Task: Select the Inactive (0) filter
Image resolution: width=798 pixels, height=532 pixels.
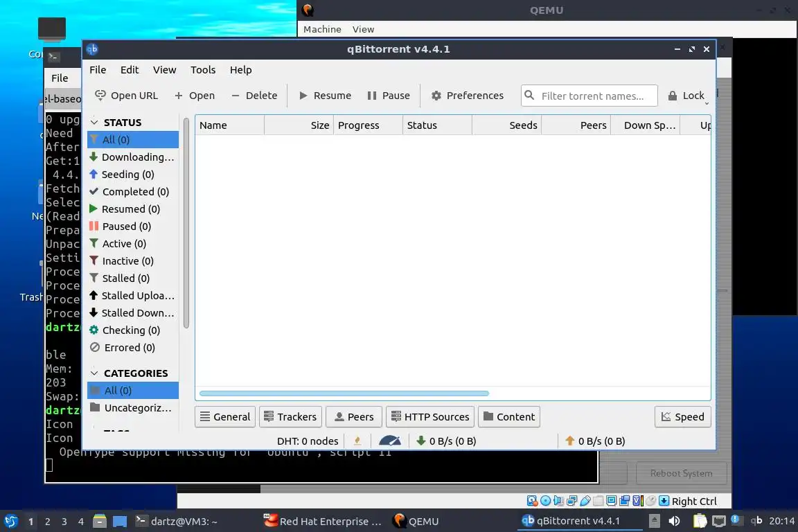Action: (133, 260)
